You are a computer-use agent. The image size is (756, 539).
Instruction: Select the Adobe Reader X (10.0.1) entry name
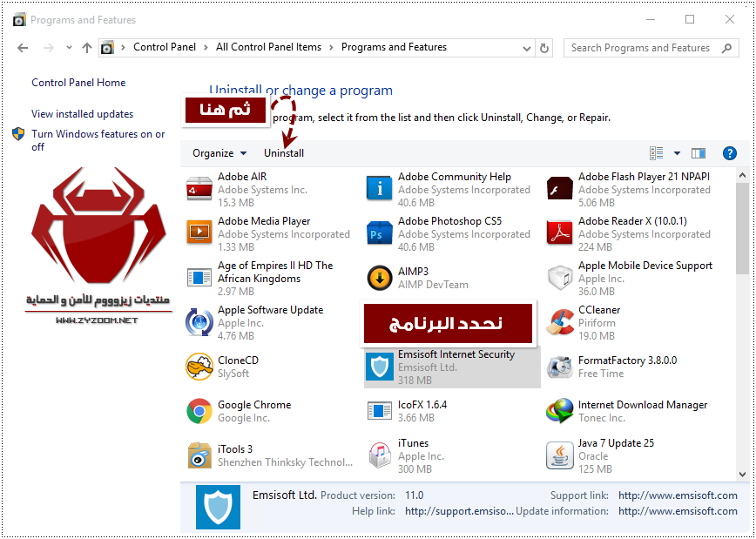tap(632, 221)
